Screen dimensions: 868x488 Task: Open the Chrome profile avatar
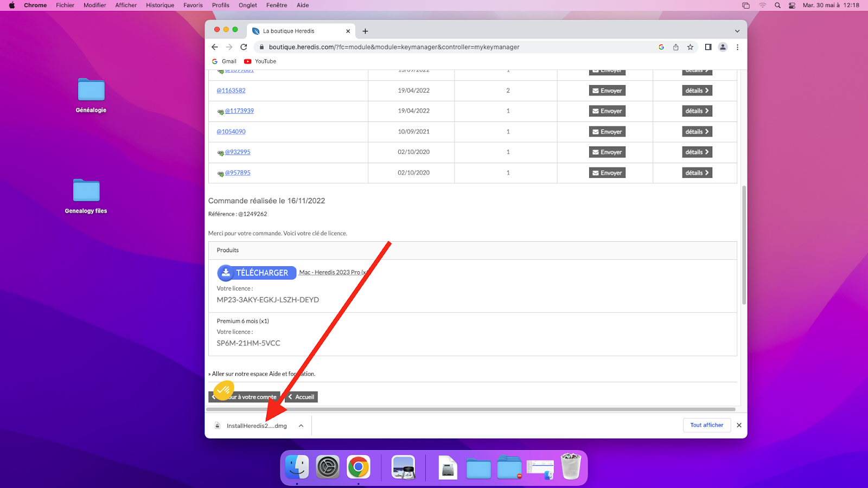(723, 47)
